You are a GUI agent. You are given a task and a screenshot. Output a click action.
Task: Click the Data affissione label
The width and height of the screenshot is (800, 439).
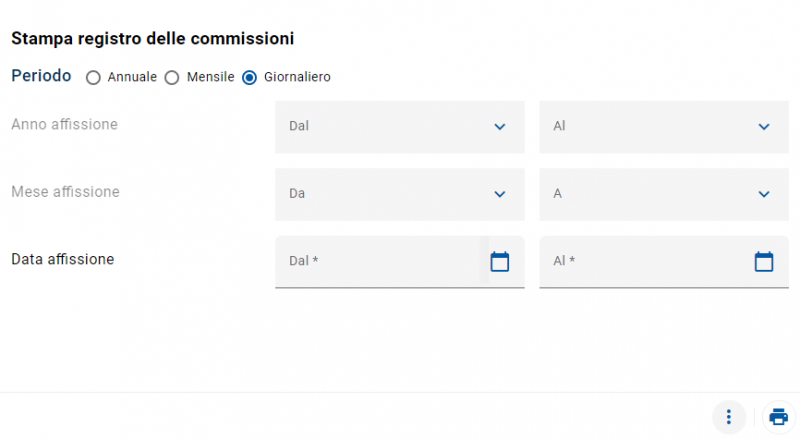pos(62,259)
